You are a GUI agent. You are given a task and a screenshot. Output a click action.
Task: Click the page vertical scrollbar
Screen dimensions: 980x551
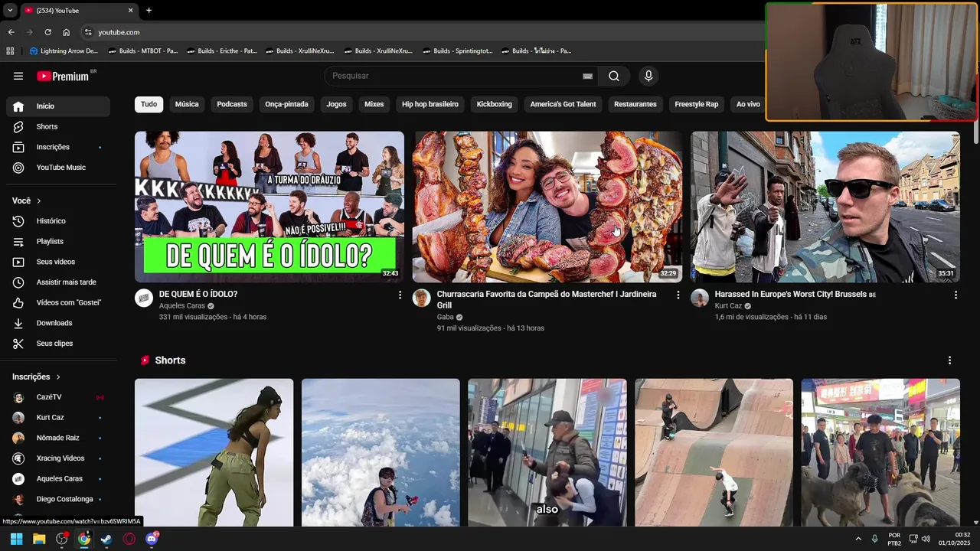click(975, 132)
